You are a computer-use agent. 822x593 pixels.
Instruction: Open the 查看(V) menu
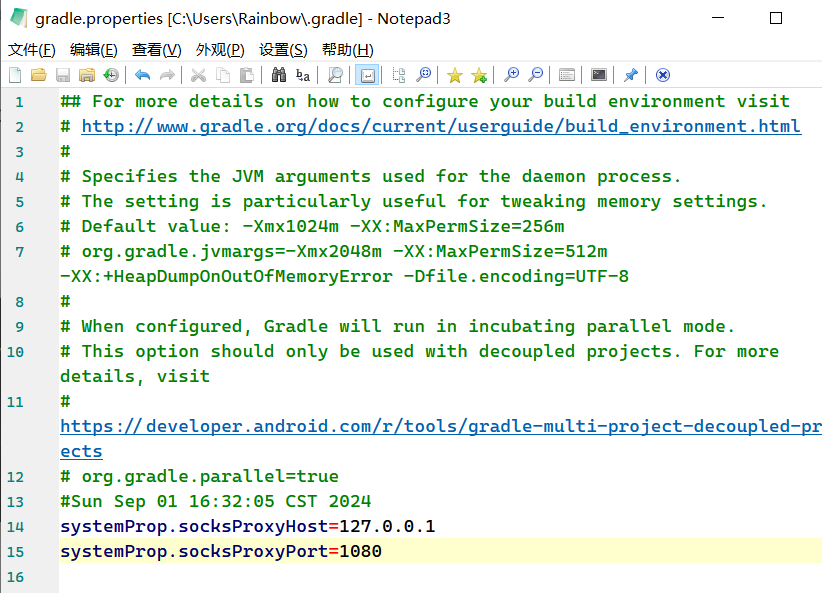coord(156,50)
